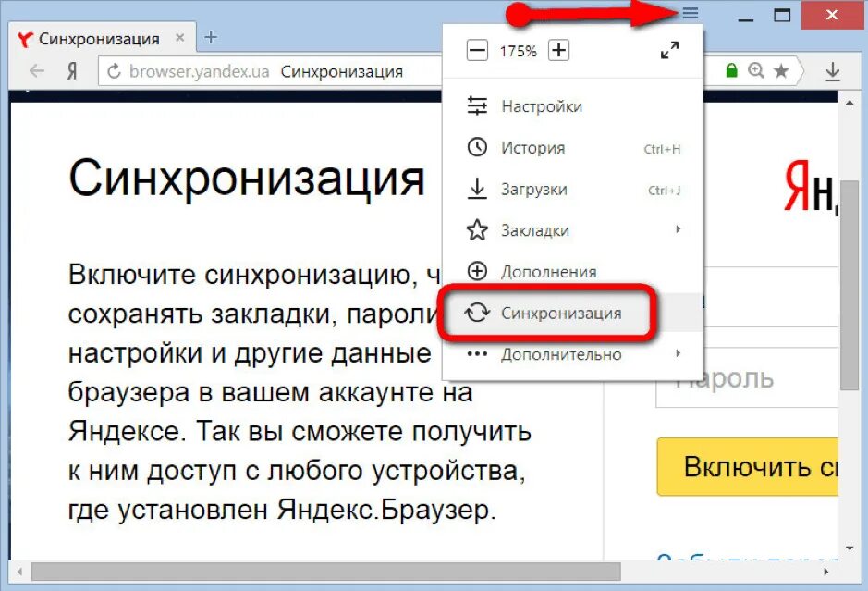Click the Яндекс logo on page
868x591 pixels.
[812, 187]
